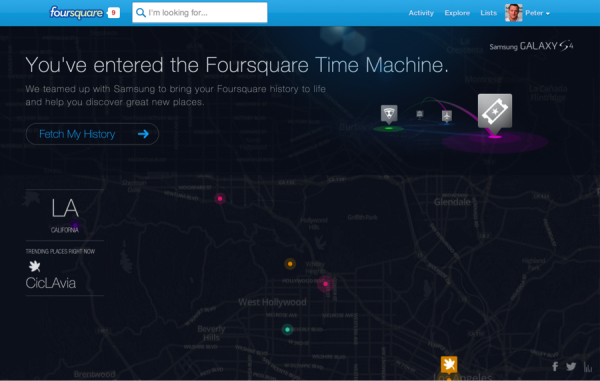The image size is (600, 381).
Task: Go to the Explore page
Action: coord(457,13)
